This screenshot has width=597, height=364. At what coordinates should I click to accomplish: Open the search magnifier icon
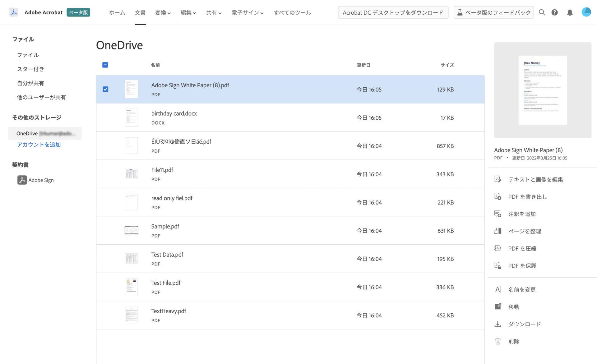point(542,12)
